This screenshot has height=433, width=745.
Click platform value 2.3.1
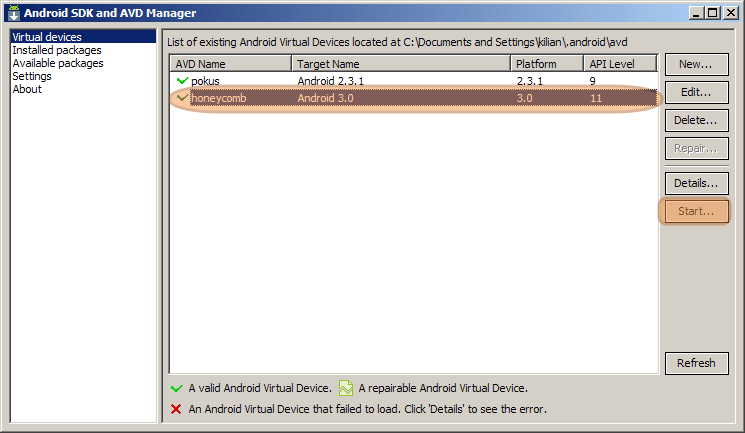coord(530,81)
